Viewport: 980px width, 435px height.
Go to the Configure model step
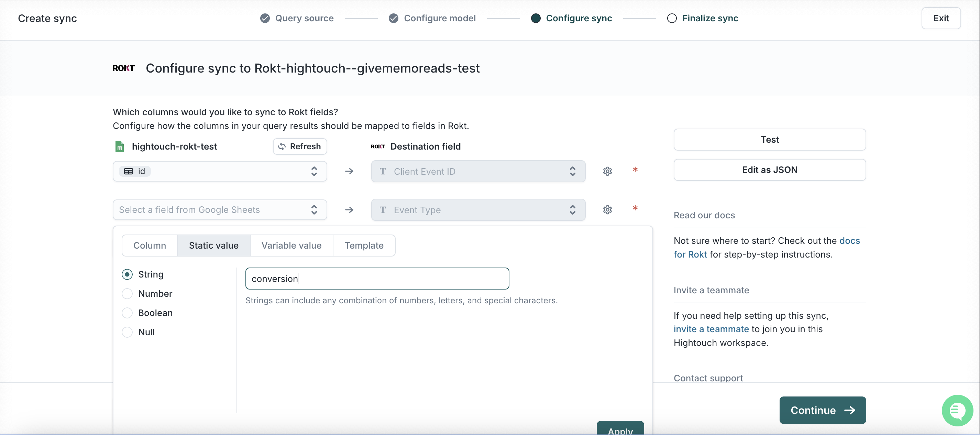(x=440, y=18)
